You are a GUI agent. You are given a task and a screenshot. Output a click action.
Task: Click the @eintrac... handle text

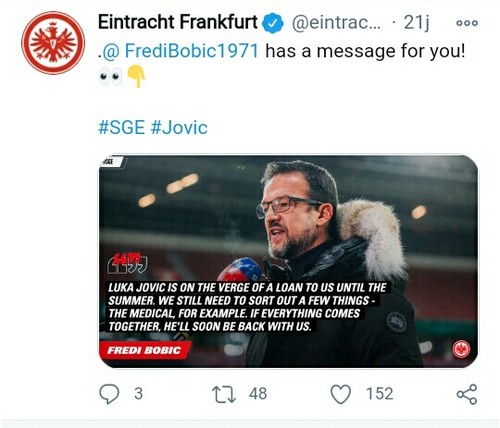[x=336, y=23]
